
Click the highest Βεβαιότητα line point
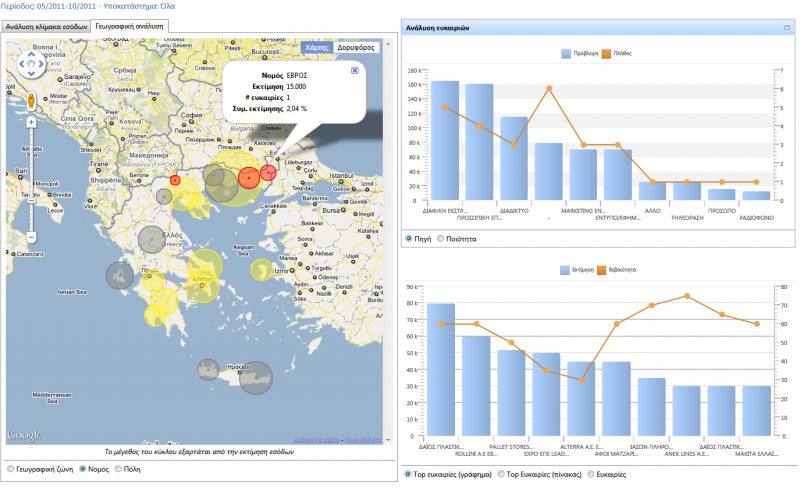pos(687,296)
